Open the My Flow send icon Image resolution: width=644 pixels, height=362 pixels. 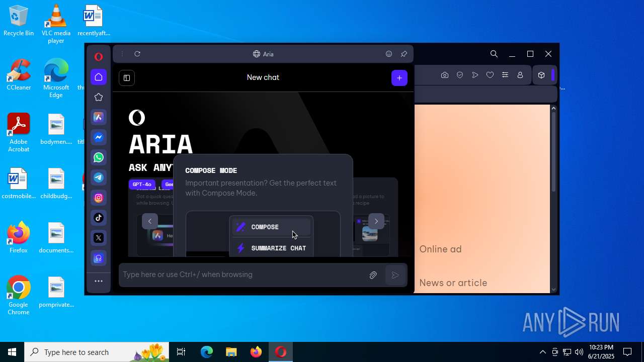(x=475, y=75)
